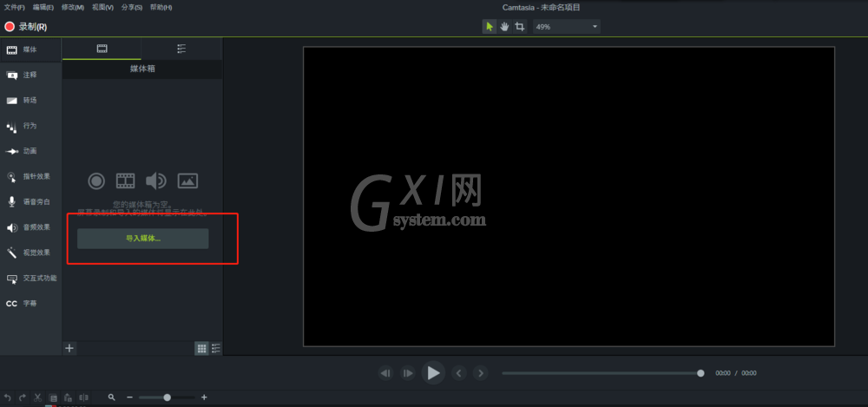Screen dimensions: 868x407
Task: Open the 指针效果 (Cursor Effects) section
Action: coord(30,177)
